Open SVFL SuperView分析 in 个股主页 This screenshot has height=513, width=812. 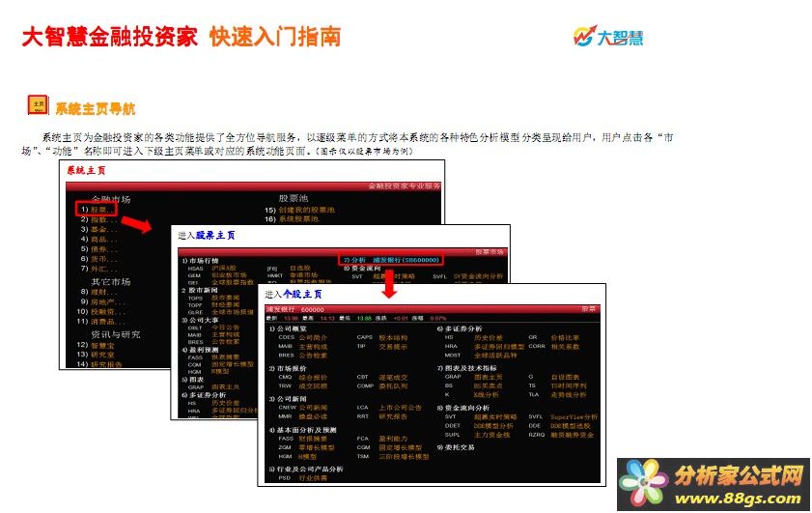coord(563,417)
